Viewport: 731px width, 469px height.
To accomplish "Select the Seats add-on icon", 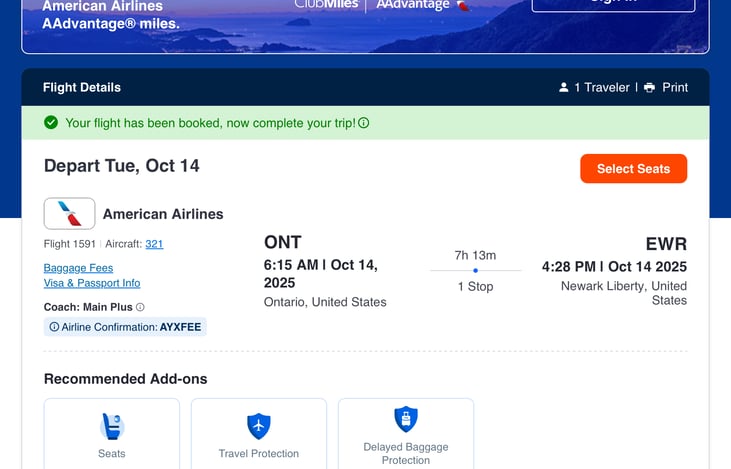I will (x=112, y=426).
